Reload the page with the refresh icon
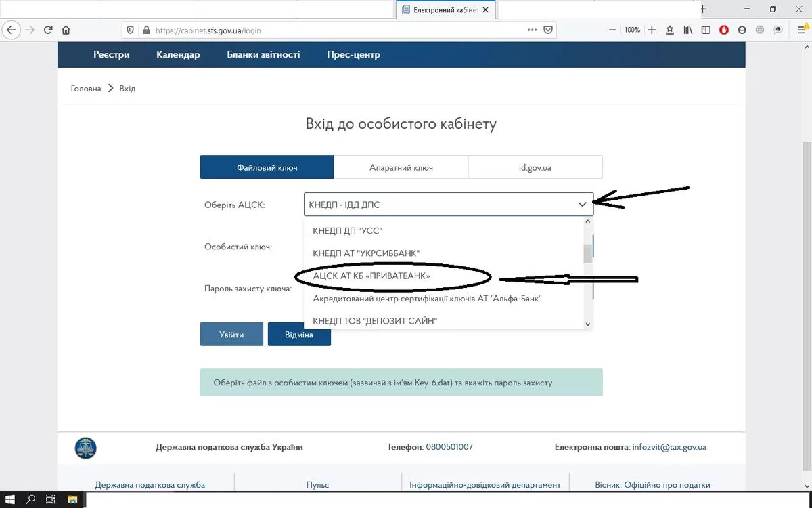The image size is (812, 508). pyautogui.click(x=48, y=30)
